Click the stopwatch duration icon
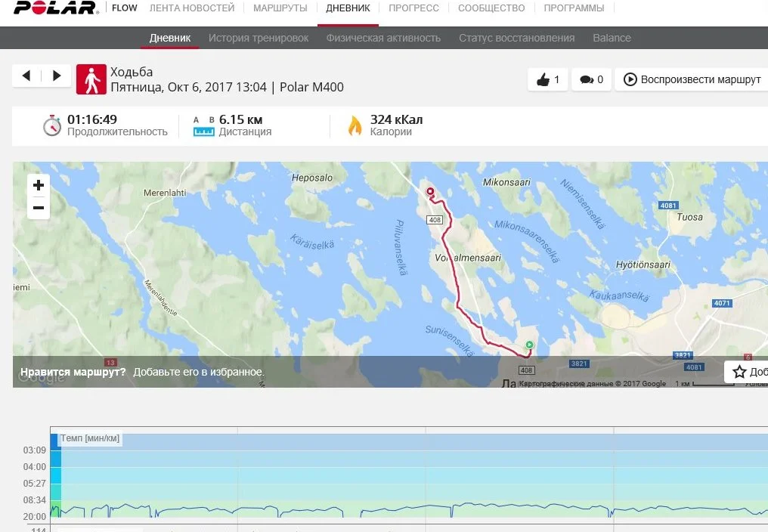This screenshot has width=768, height=532. 52,125
